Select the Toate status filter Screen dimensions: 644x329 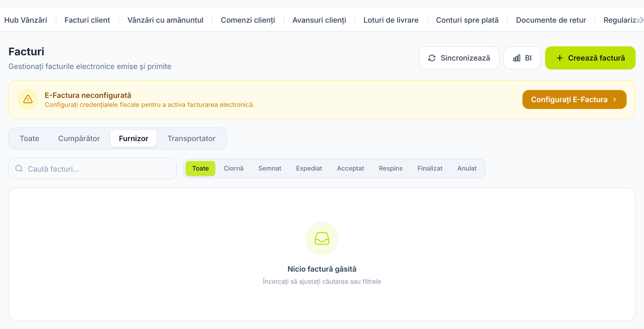pos(200,168)
